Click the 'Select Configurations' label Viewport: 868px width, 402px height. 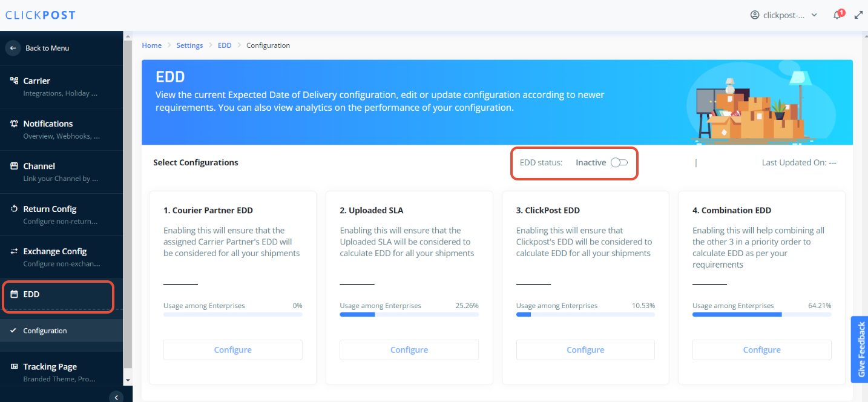tap(196, 162)
